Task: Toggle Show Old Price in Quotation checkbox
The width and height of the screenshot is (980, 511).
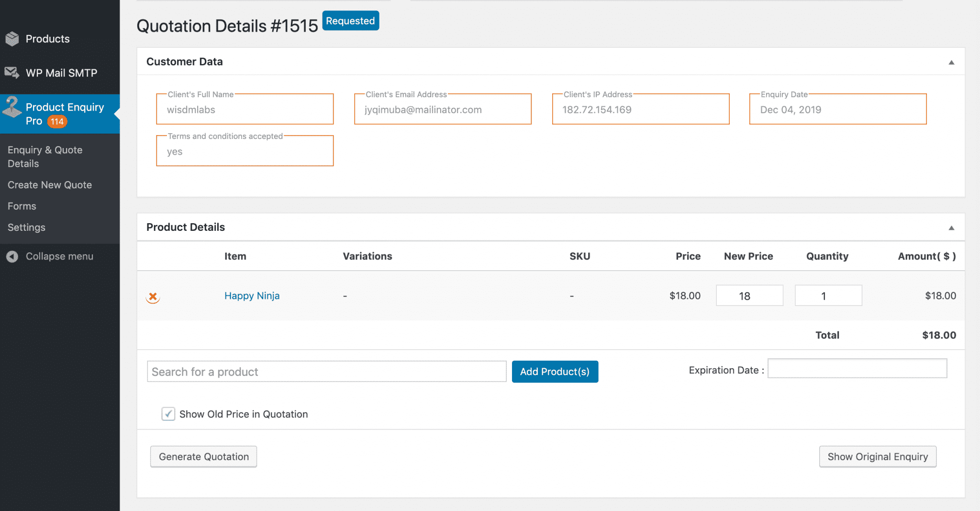Action: 168,414
